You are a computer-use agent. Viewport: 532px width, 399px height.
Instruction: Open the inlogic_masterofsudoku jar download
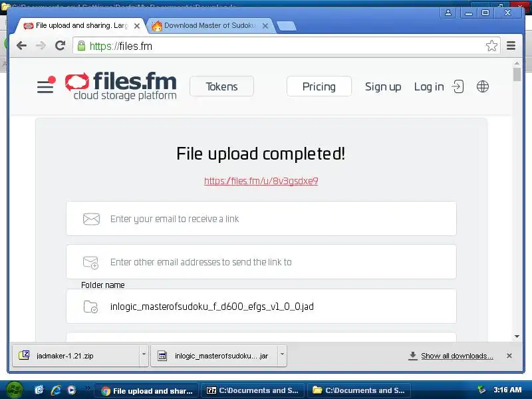click(214, 356)
